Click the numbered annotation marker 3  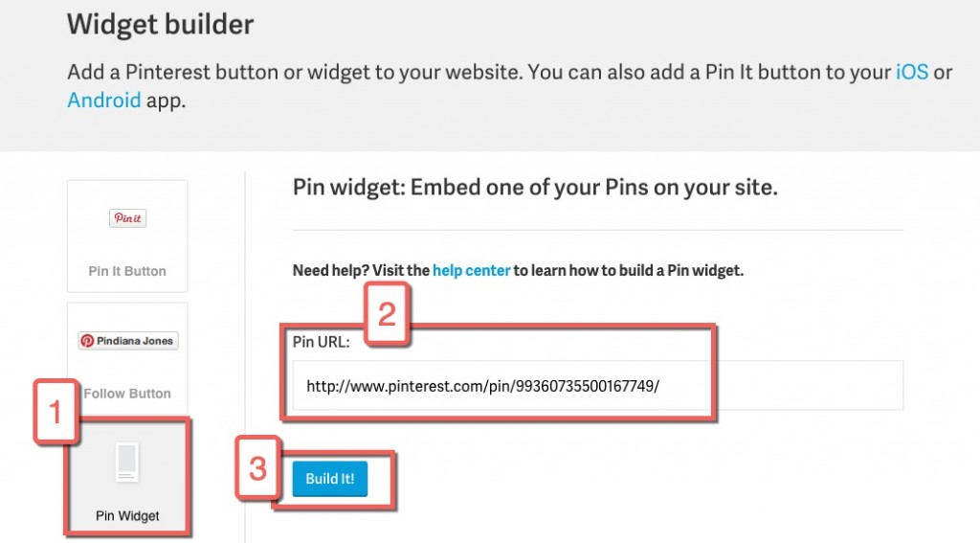(257, 468)
